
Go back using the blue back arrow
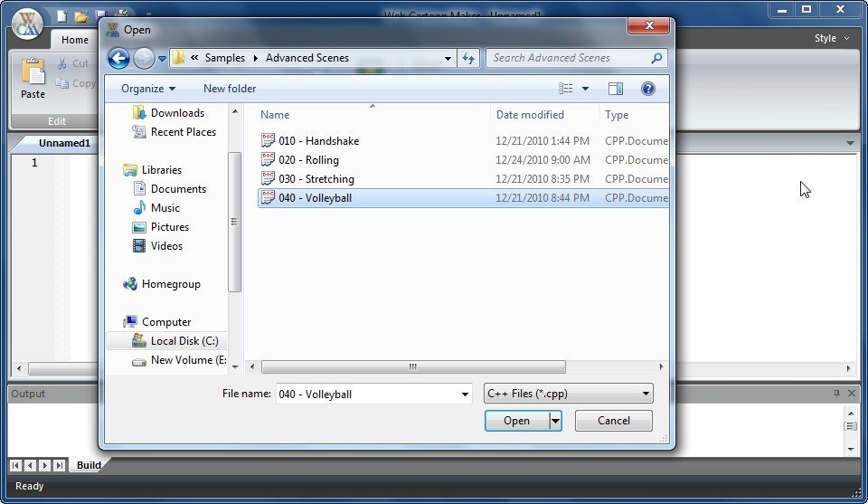[118, 58]
